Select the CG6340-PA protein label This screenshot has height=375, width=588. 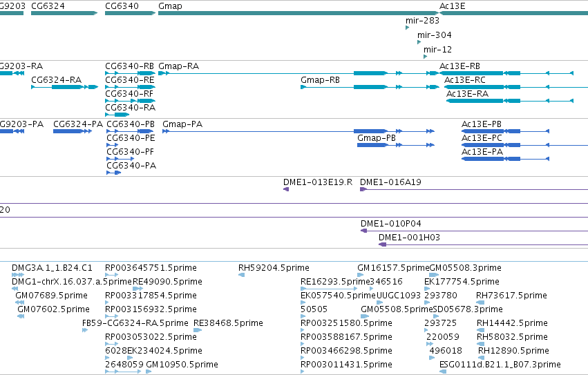click(x=131, y=166)
